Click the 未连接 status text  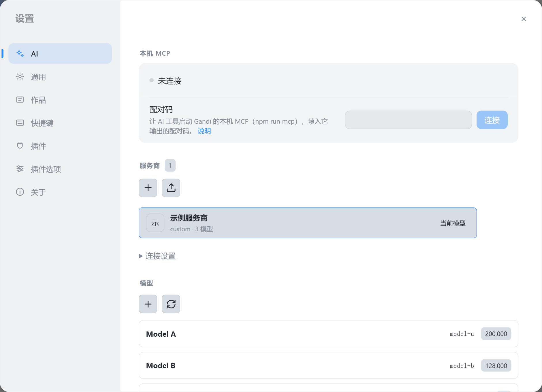click(x=170, y=81)
